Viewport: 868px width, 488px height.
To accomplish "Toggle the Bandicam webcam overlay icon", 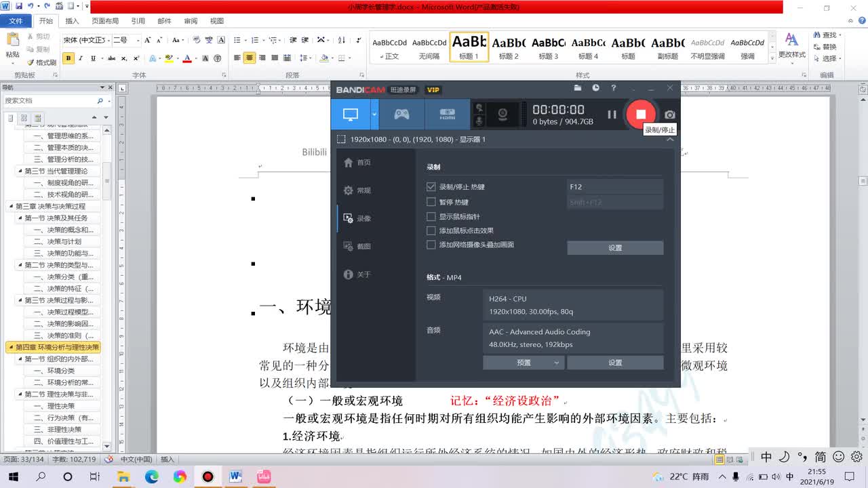I will click(x=503, y=114).
